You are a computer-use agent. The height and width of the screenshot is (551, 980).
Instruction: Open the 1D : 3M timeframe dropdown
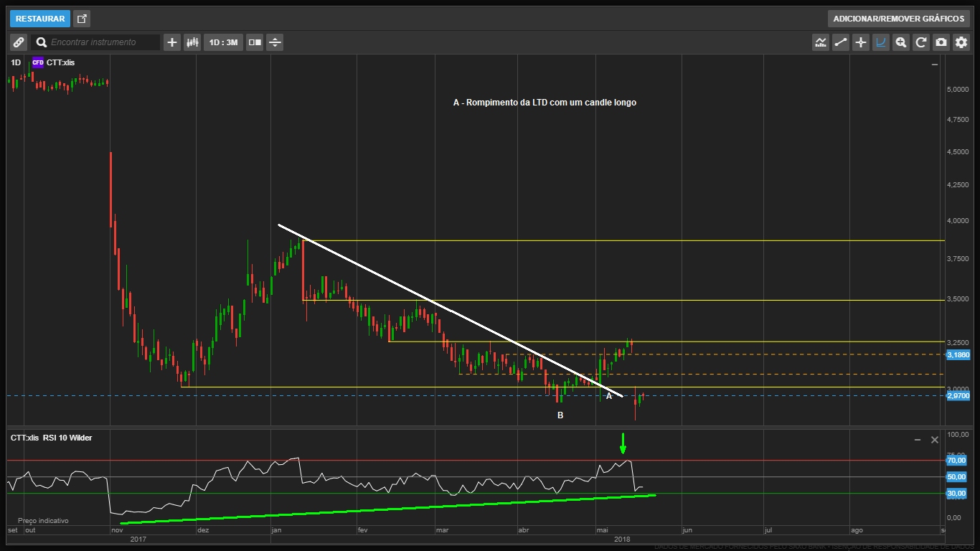pyautogui.click(x=223, y=42)
